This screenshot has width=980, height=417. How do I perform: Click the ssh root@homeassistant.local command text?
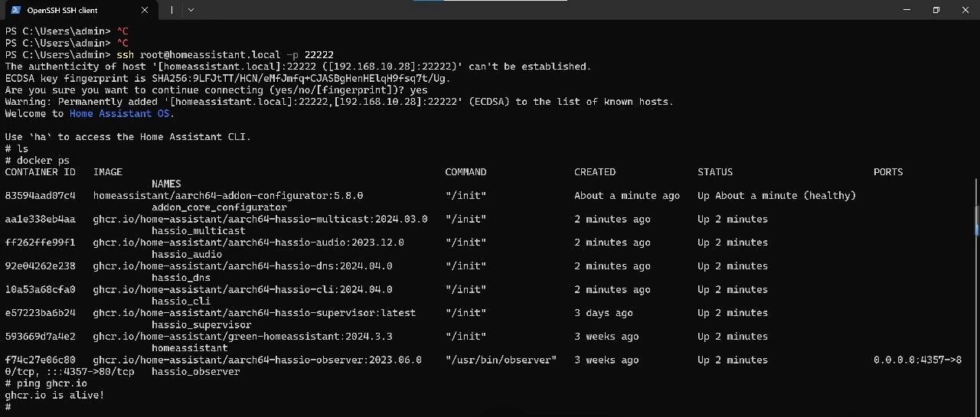[225, 55]
